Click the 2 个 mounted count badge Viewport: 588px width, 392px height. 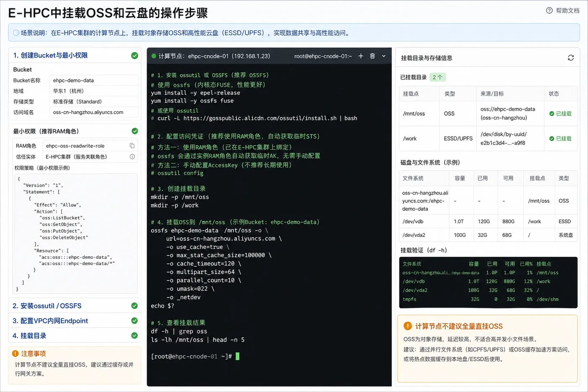[x=437, y=77]
